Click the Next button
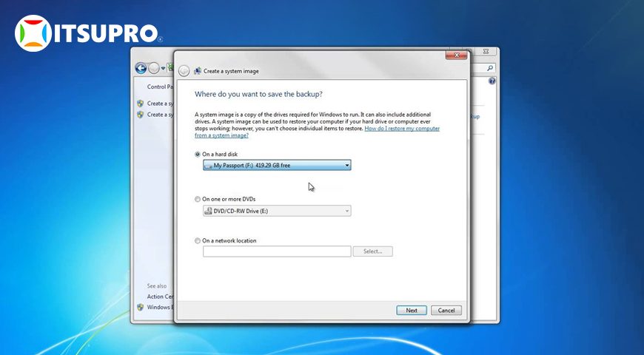The height and width of the screenshot is (355, 644). point(412,311)
